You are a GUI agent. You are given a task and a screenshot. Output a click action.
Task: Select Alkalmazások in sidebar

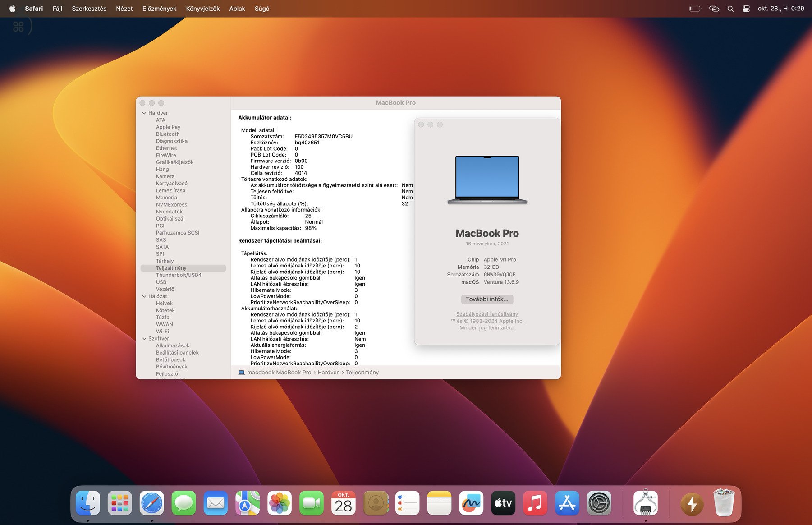173,345
